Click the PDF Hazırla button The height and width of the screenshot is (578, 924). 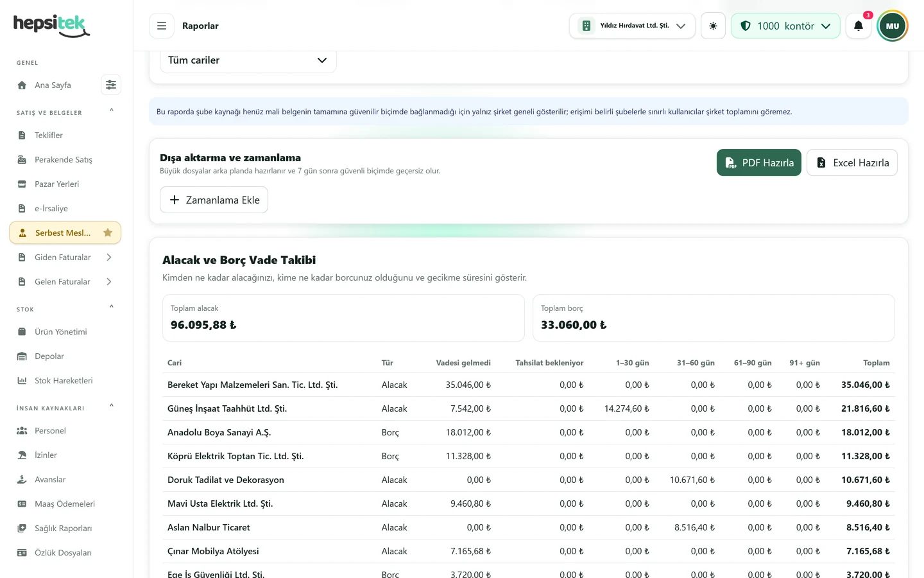759,162
